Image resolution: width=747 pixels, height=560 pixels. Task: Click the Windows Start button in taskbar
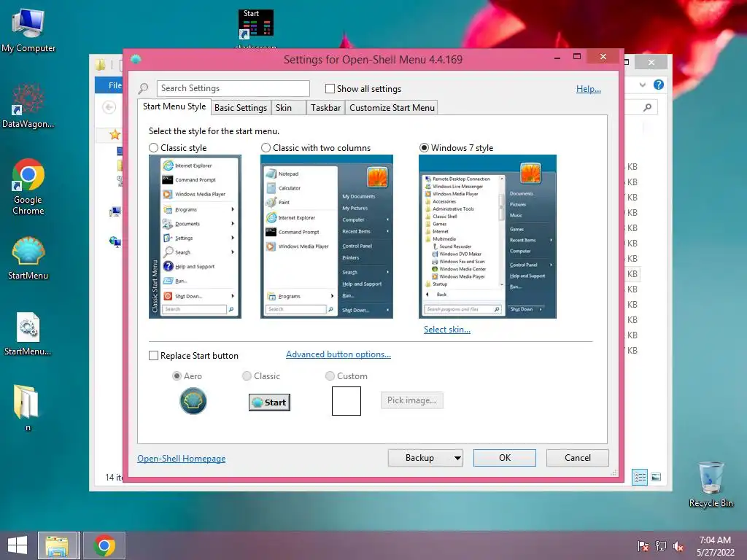point(18,545)
